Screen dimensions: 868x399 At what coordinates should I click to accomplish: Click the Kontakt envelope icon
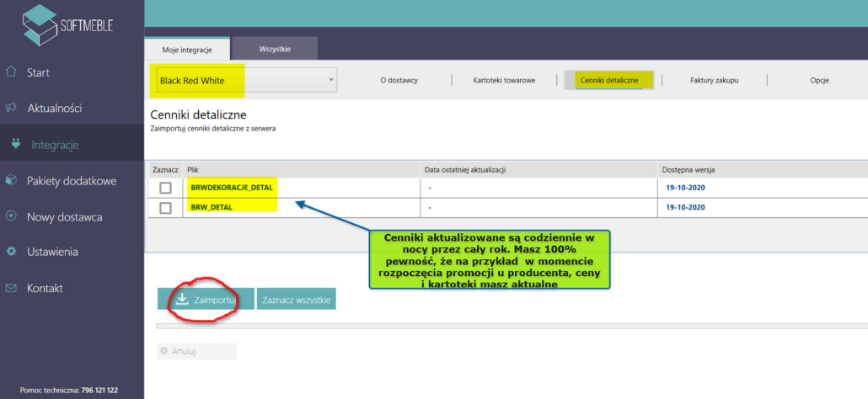[11, 288]
